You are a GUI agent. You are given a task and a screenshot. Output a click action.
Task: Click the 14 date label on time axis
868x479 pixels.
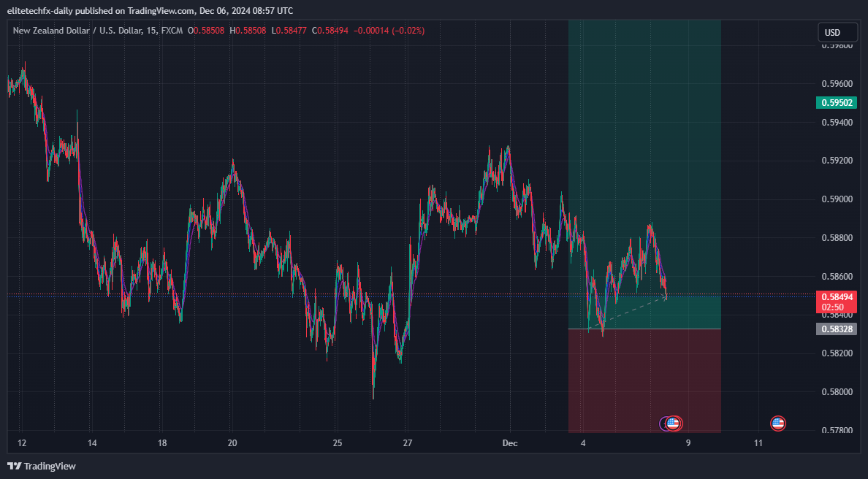(x=92, y=443)
